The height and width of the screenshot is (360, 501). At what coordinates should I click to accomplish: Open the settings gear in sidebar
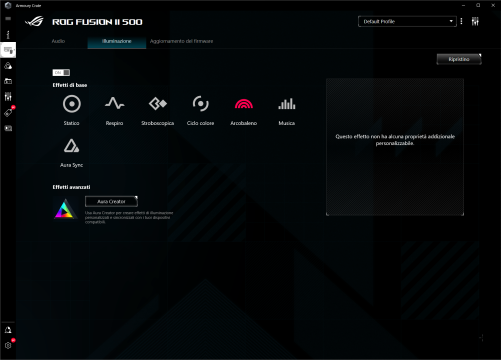8,345
